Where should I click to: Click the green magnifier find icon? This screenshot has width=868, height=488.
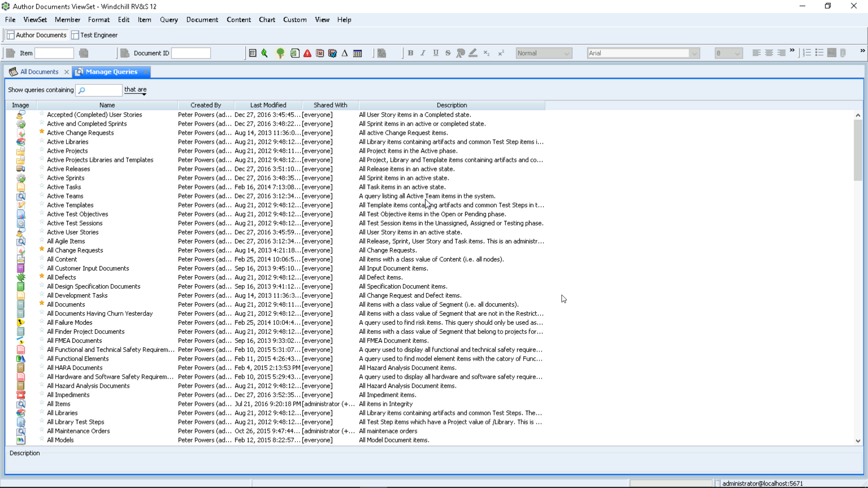(265, 53)
